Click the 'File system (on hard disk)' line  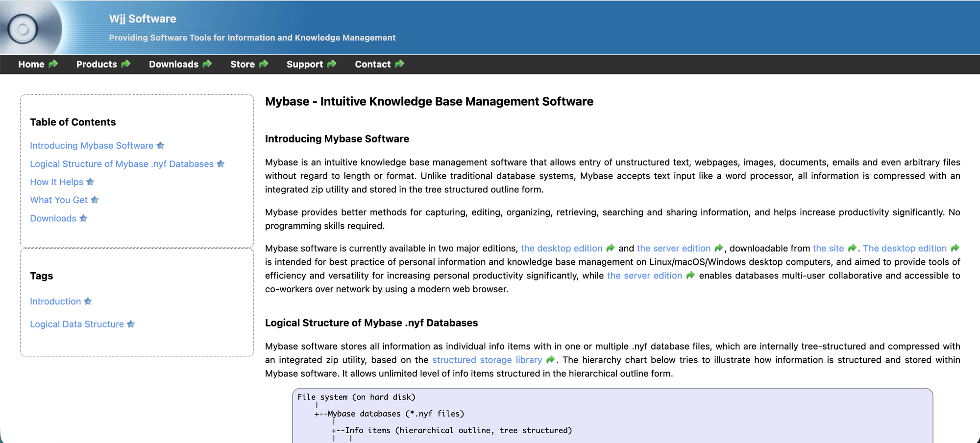(356, 397)
